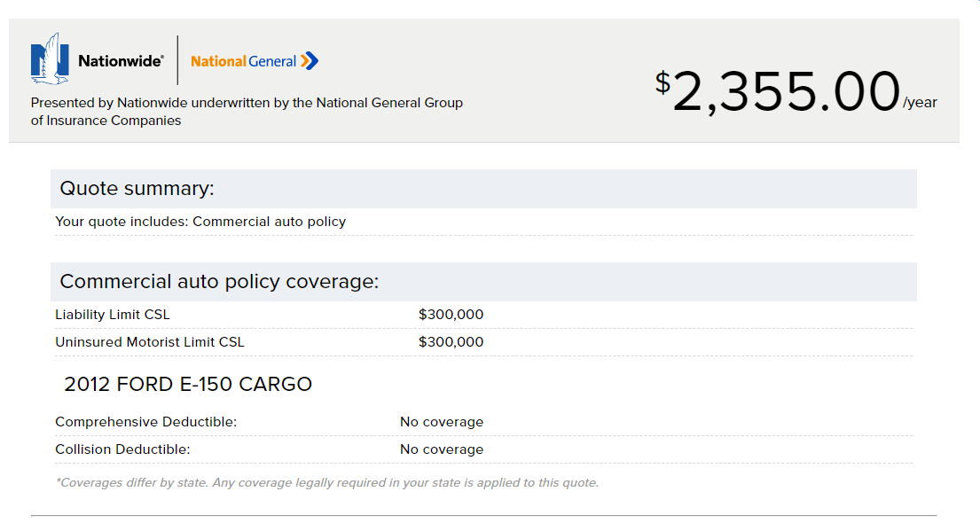Screen dimensions: 980x531
Task: Click the $300,000 Liability Limit value
Action: click(451, 315)
